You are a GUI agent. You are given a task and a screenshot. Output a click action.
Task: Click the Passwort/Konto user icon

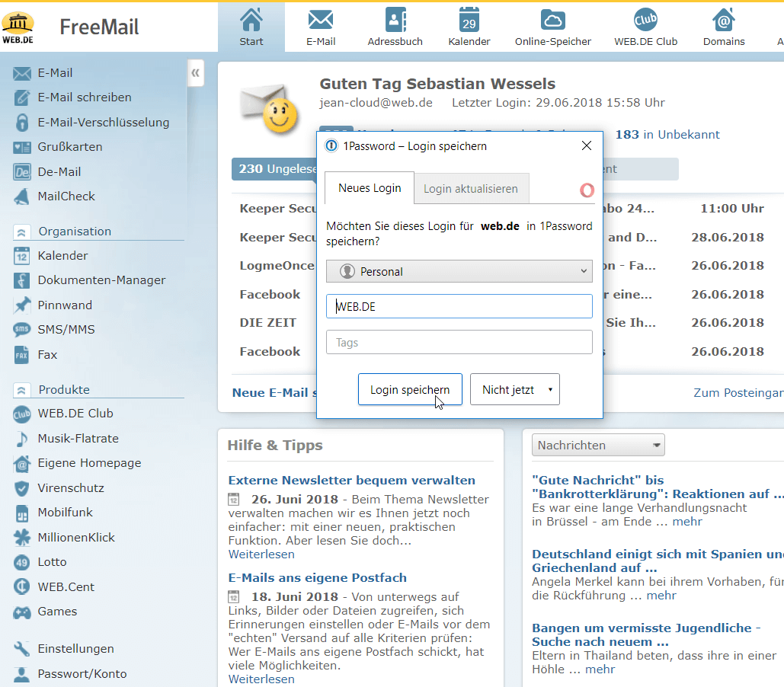click(21, 674)
